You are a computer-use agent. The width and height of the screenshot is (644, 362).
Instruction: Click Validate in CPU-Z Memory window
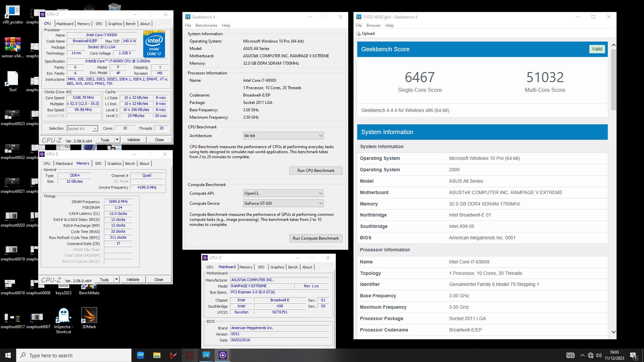point(133,280)
